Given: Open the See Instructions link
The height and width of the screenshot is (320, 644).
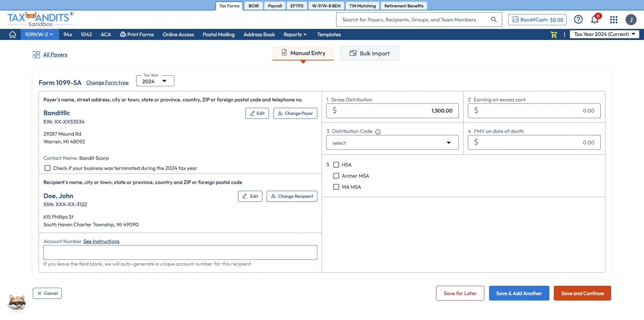Looking at the screenshot, I should 101,241.
